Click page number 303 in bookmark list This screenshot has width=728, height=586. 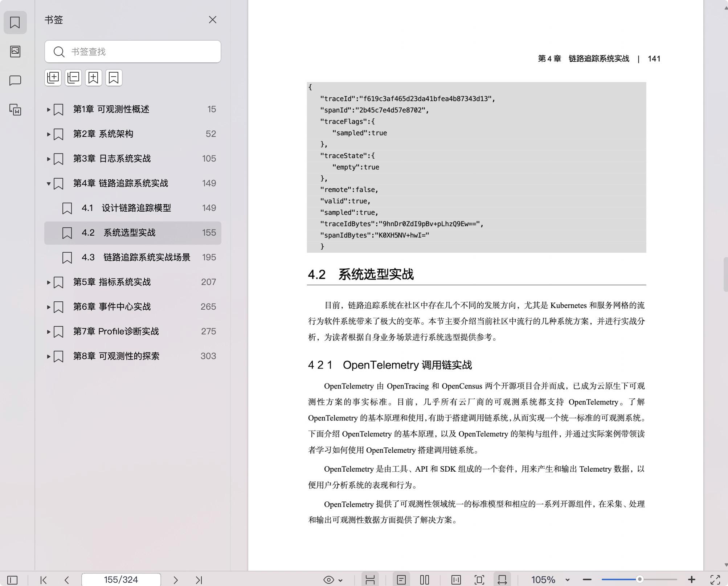click(208, 356)
